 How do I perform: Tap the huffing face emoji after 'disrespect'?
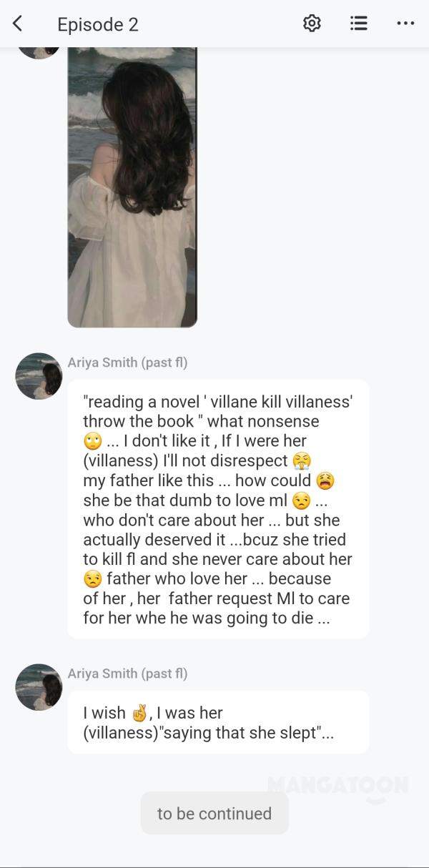point(302,461)
